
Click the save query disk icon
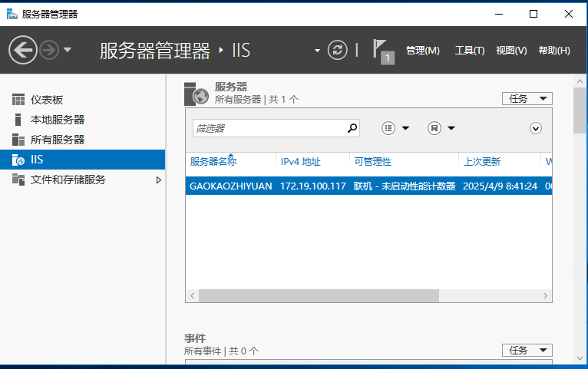click(x=434, y=128)
